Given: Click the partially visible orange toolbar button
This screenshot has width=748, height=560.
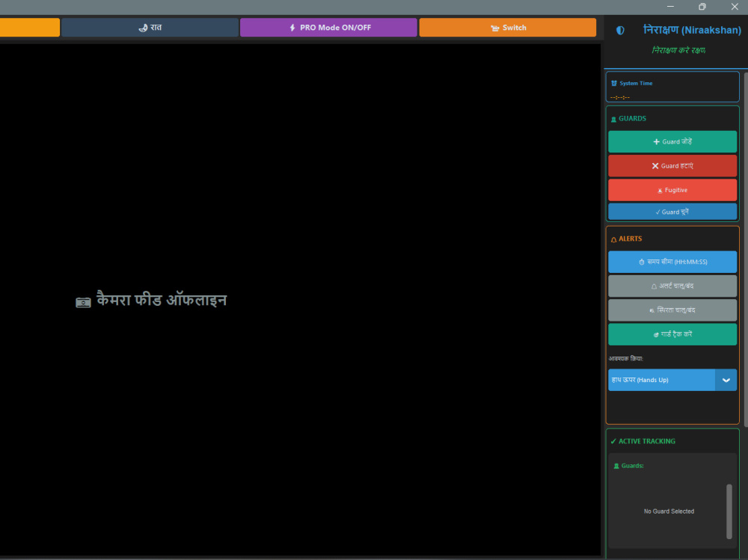Looking at the screenshot, I should [x=30, y=28].
